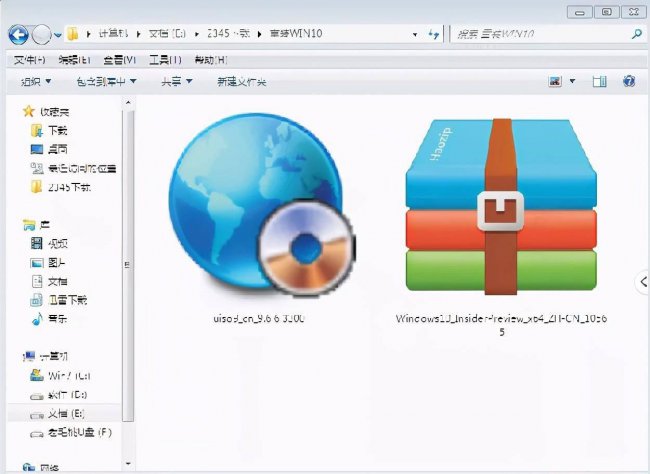Select 视频 library in sidebar
Screen dimensions: 650x474
coord(49,243)
